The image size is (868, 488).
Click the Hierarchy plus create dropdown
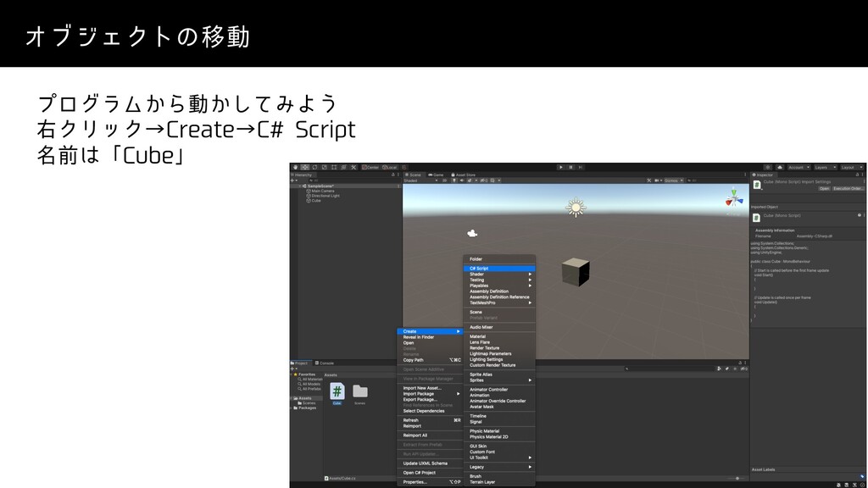coord(294,180)
